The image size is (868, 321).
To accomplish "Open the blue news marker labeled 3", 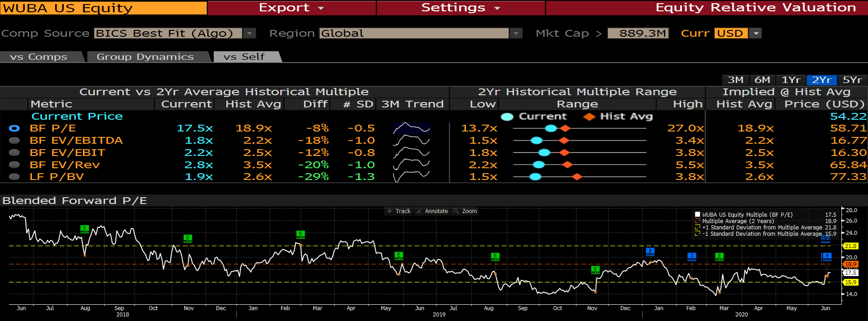I will [x=691, y=257].
